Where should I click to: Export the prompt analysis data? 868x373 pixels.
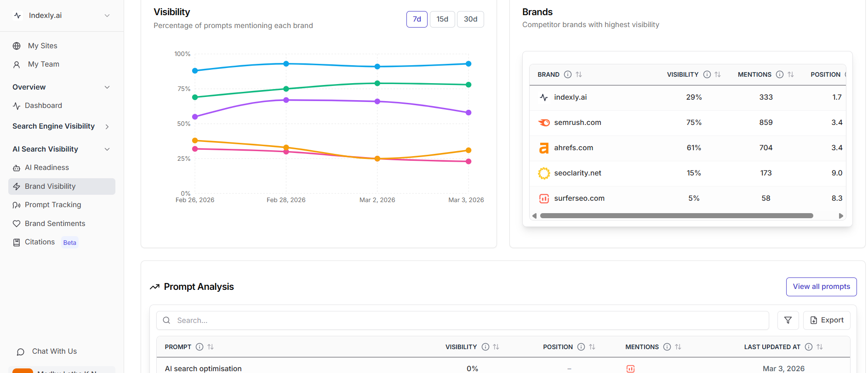827,320
